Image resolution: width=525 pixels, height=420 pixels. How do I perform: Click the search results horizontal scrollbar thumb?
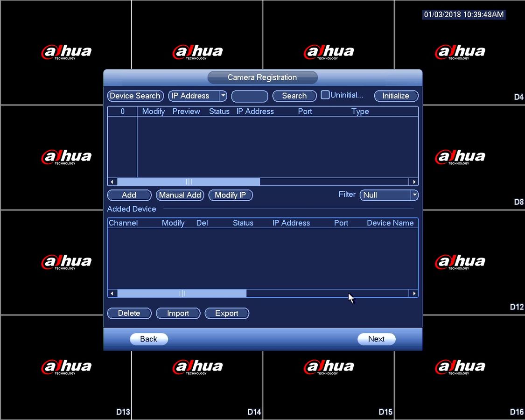click(x=189, y=182)
